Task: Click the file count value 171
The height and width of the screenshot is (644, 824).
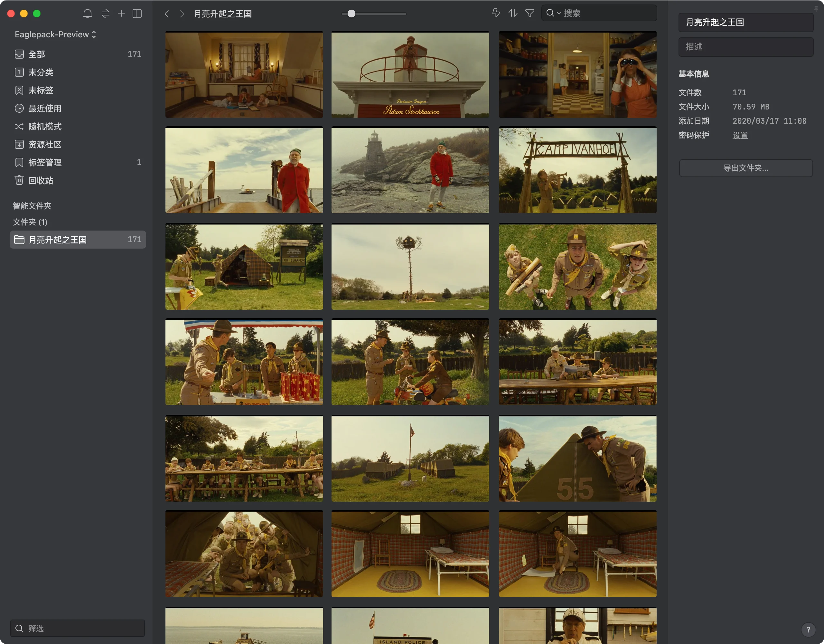Action: (739, 92)
